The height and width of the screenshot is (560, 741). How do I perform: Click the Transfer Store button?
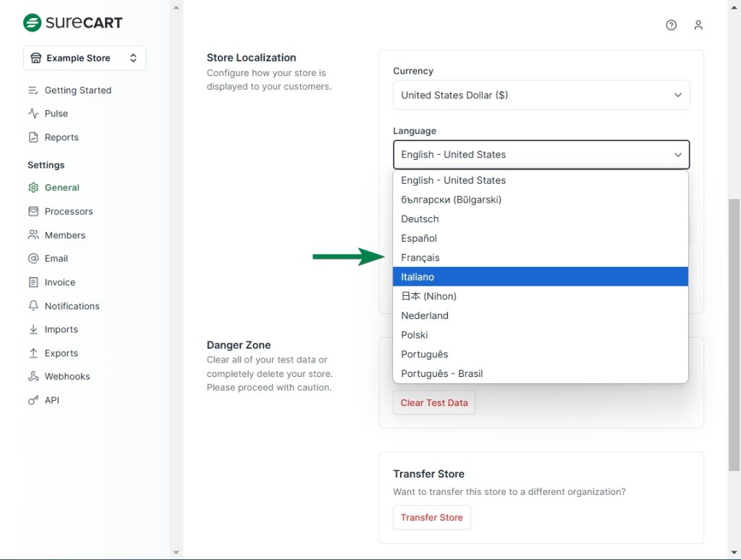pos(431,517)
